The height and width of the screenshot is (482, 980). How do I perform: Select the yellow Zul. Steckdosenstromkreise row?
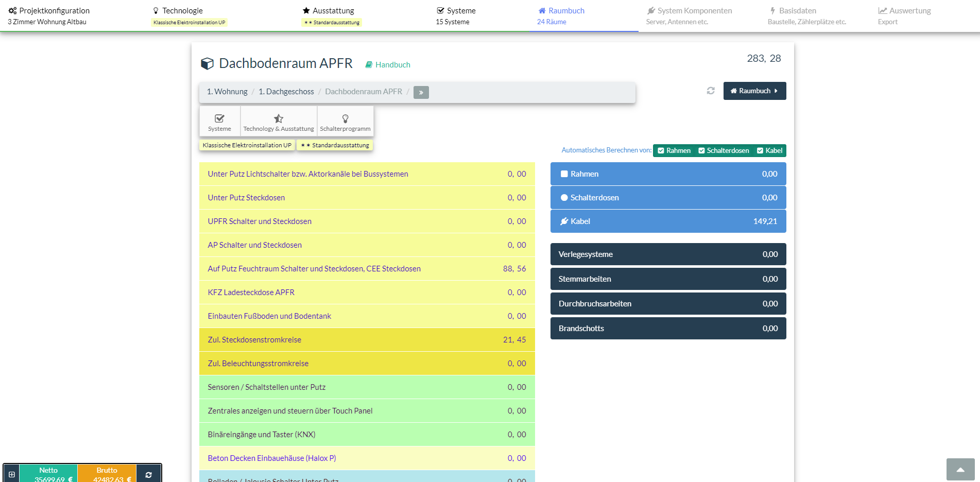point(367,340)
